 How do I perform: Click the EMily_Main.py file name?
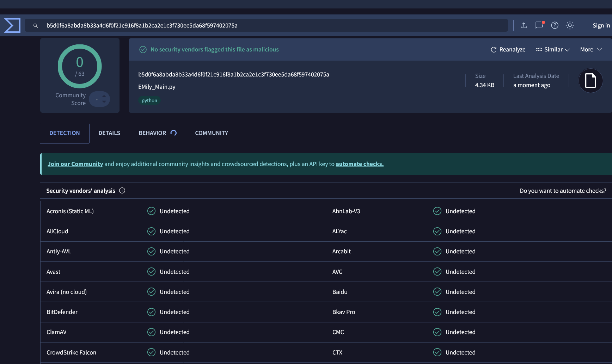[x=157, y=87]
